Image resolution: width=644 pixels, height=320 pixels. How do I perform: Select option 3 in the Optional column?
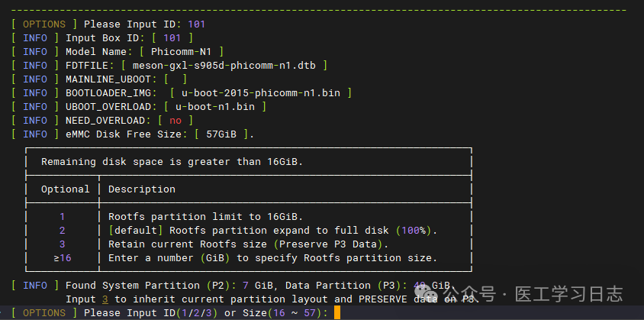pos(63,244)
